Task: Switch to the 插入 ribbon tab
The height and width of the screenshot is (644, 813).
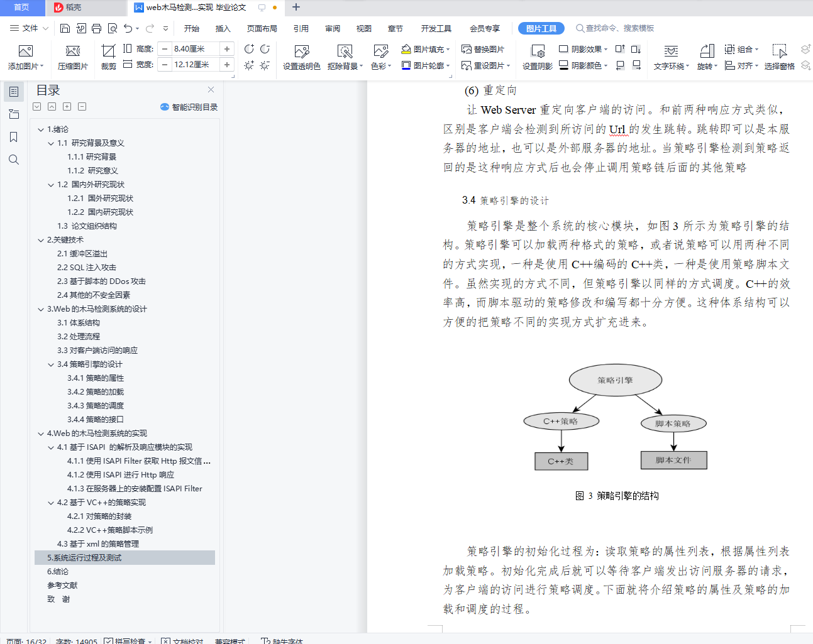Action: coord(223,28)
